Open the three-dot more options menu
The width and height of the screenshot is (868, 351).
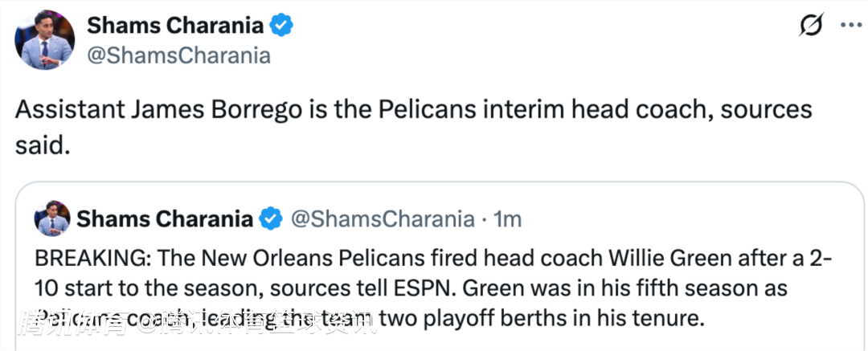pyautogui.click(x=850, y=25)
